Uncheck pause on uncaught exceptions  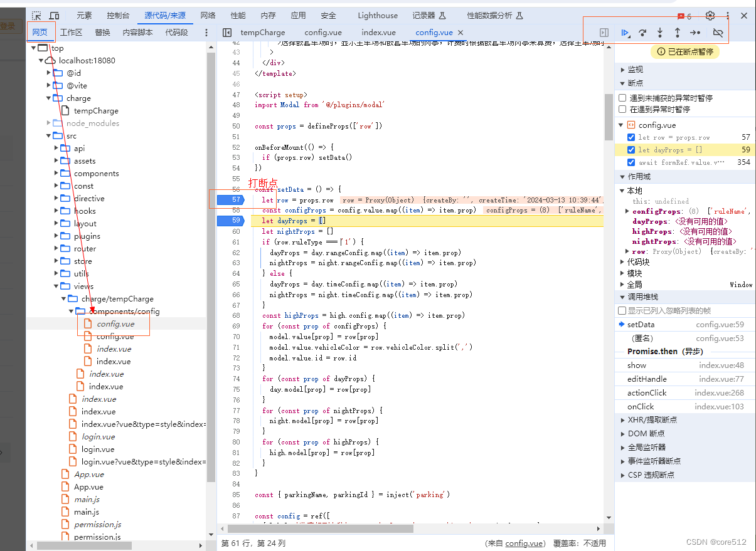[x=622, y=98]
